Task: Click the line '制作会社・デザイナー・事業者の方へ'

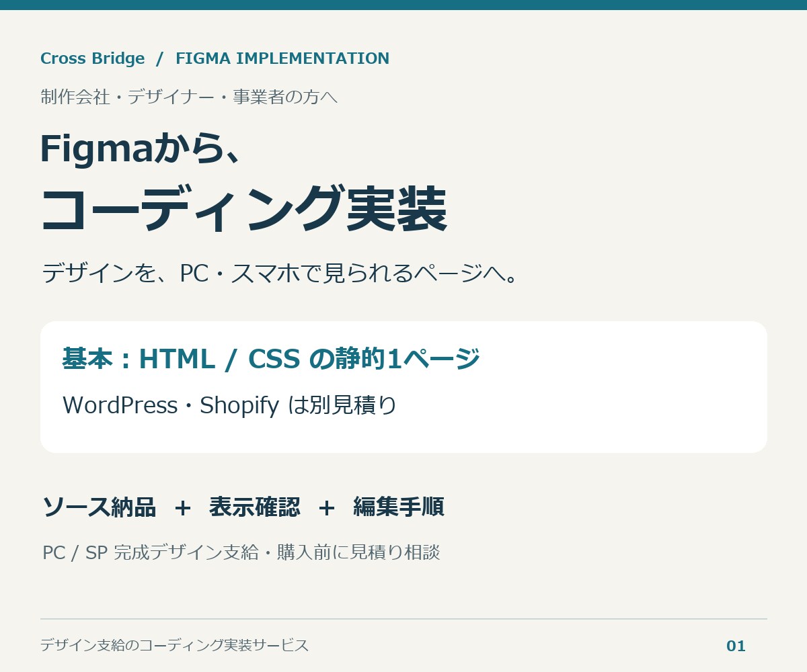Action: pyautogui.click(x=189, y=97)
